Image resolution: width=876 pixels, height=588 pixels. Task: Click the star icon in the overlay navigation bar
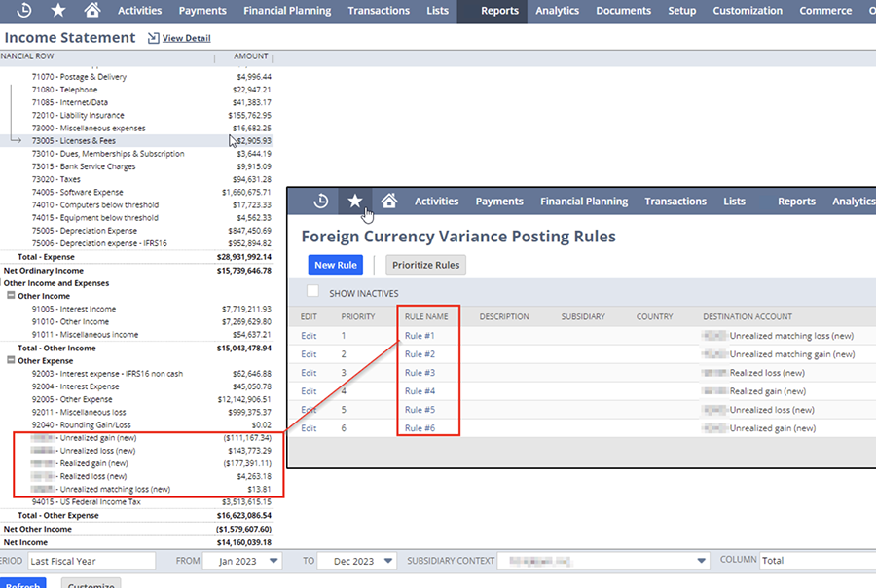355,202
